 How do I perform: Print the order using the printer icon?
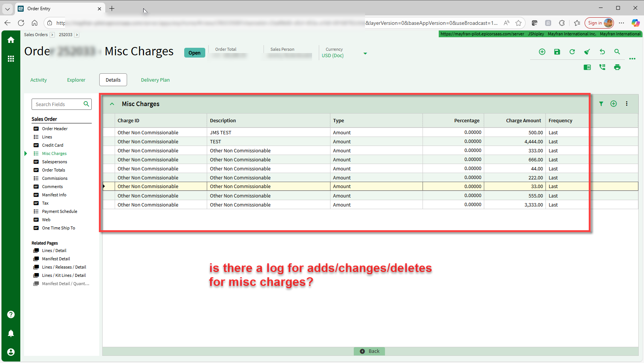click(x=617, y=67)
